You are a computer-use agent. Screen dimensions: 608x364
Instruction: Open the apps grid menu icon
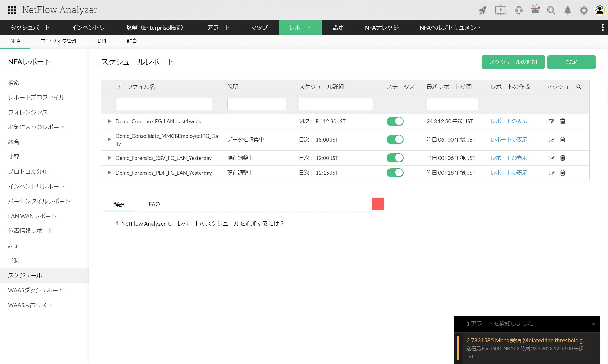(x=12, y=10)
